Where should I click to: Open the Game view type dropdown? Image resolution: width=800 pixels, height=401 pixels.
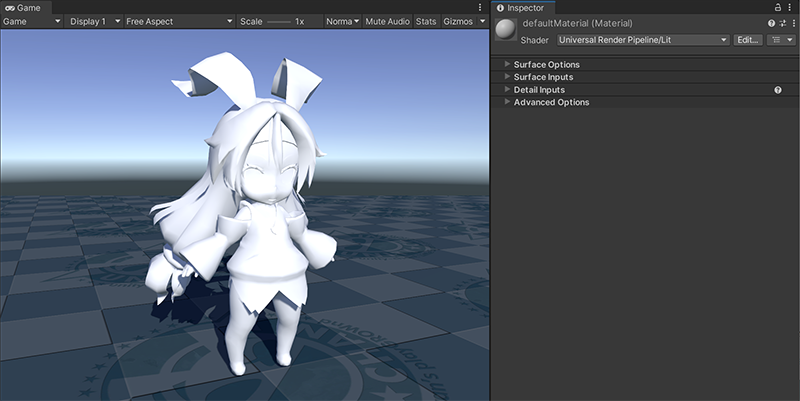[x=32, y=21]
